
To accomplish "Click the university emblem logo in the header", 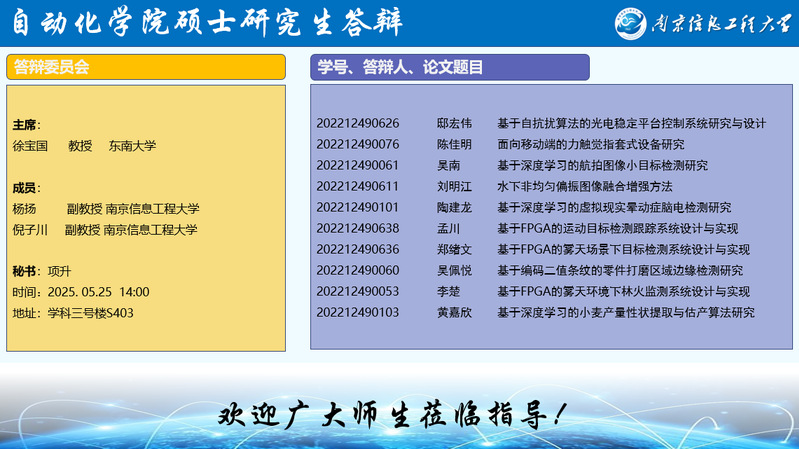I will pos(632,23).
